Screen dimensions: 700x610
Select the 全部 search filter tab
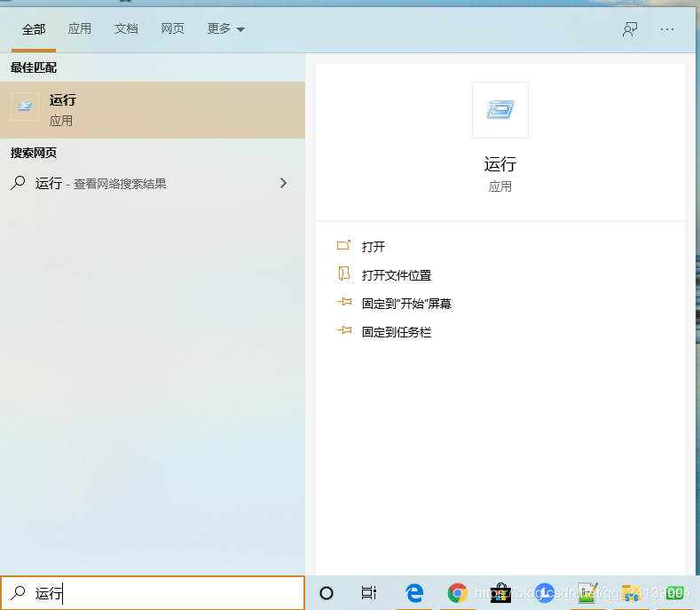pyautogui.click(x=34, y=29)
